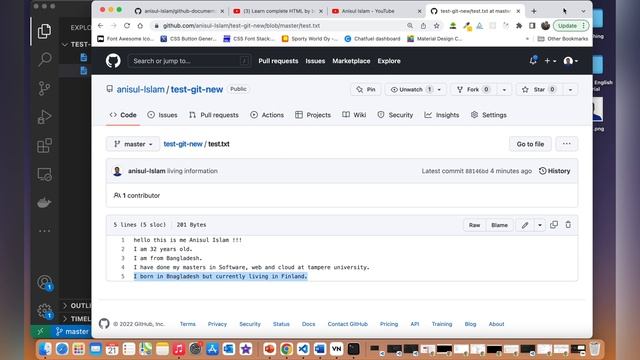Copy raw contents of test.txt
The height and width of the screenshot is (360, 640).
(554, 224)
